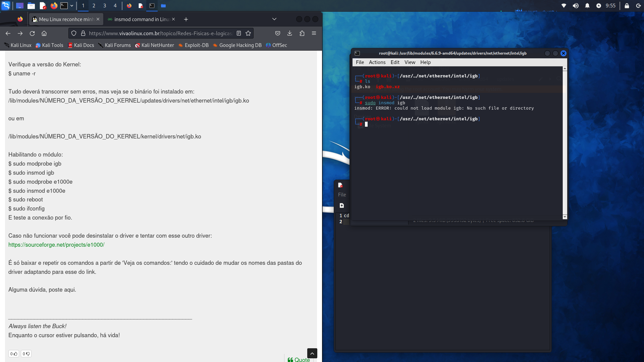This screenshot has height=362, width=644.
Task: Toggle reader view in address bar
Action: (x=239, y=33)
